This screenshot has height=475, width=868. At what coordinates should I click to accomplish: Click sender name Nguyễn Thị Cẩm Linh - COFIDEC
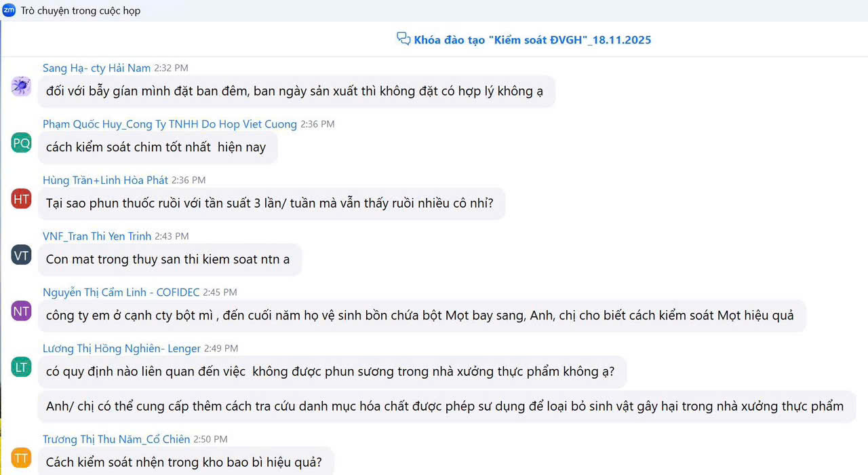click(121, 292)
